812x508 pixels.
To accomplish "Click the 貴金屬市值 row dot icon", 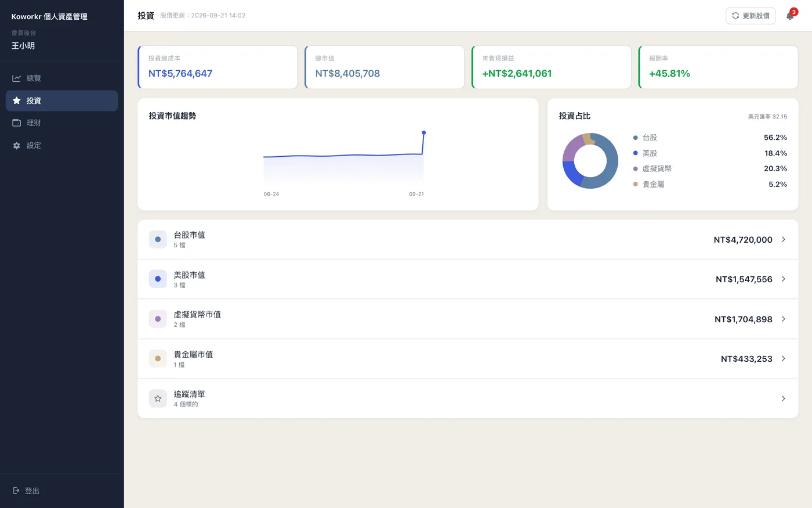I will [158, 359].
